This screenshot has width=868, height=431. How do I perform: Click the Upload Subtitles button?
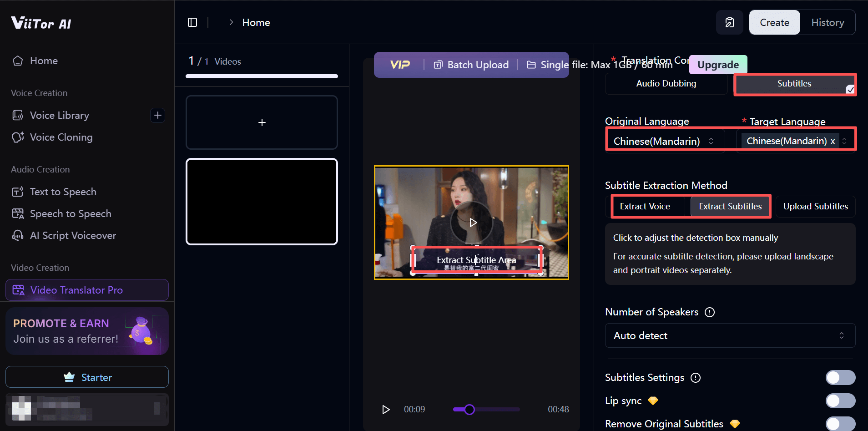(815, 206)
